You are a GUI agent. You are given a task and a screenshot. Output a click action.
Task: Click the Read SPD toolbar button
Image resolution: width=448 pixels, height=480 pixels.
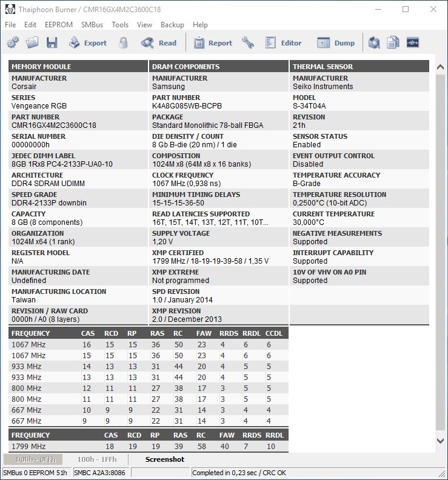click(159, 43)
